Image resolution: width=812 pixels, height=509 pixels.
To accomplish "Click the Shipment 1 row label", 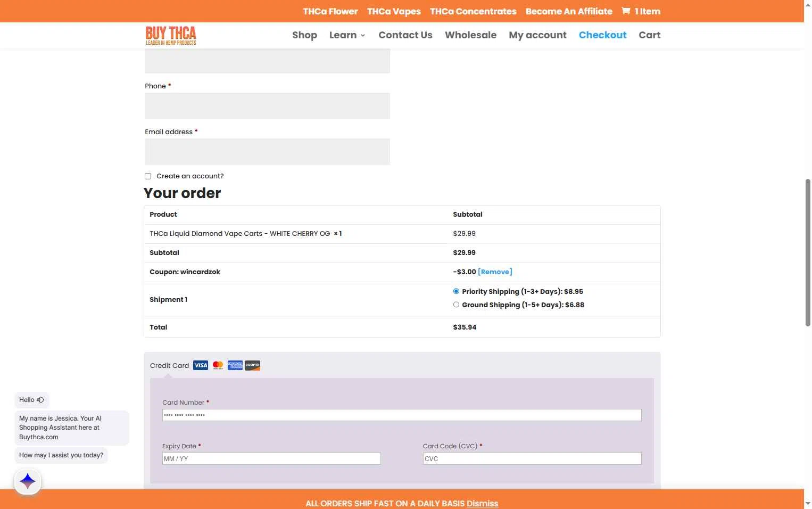I will (x=168, y=299).
